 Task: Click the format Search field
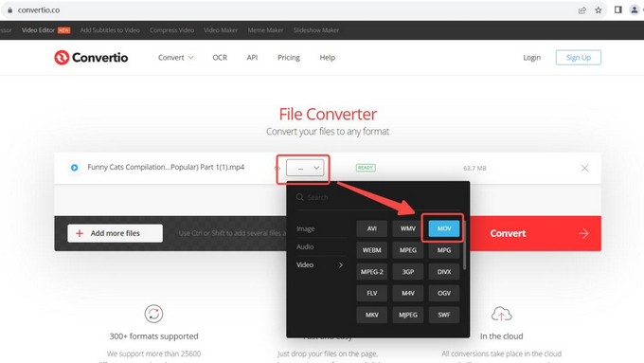(x=378, y=197)
